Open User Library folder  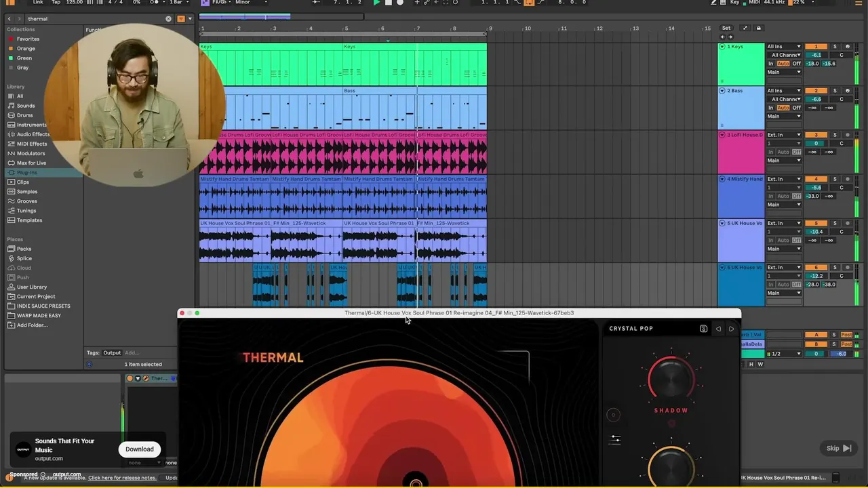[x=32, y=287]
